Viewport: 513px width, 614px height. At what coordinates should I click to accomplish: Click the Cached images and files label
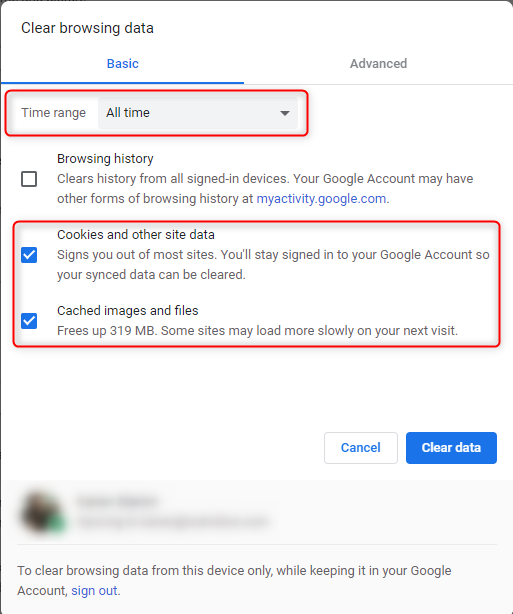pos(128,311)
